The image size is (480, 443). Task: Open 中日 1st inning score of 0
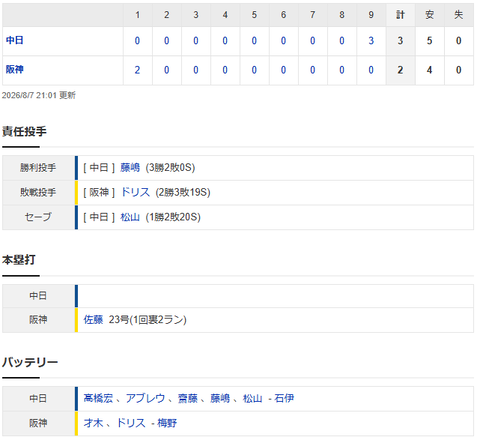point(137,41)
